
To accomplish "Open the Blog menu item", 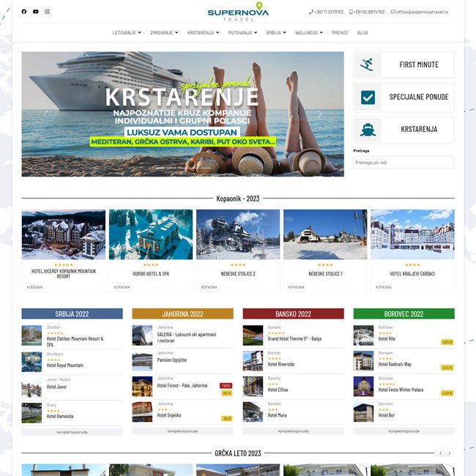I will pos(362,32).
